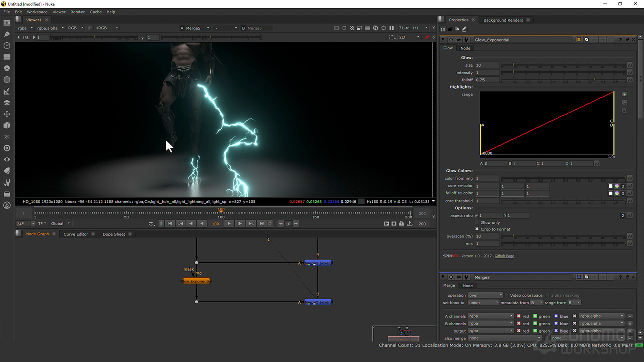
Task: Open the Merge operation dropdown set to over
Action: coord(485,295)
